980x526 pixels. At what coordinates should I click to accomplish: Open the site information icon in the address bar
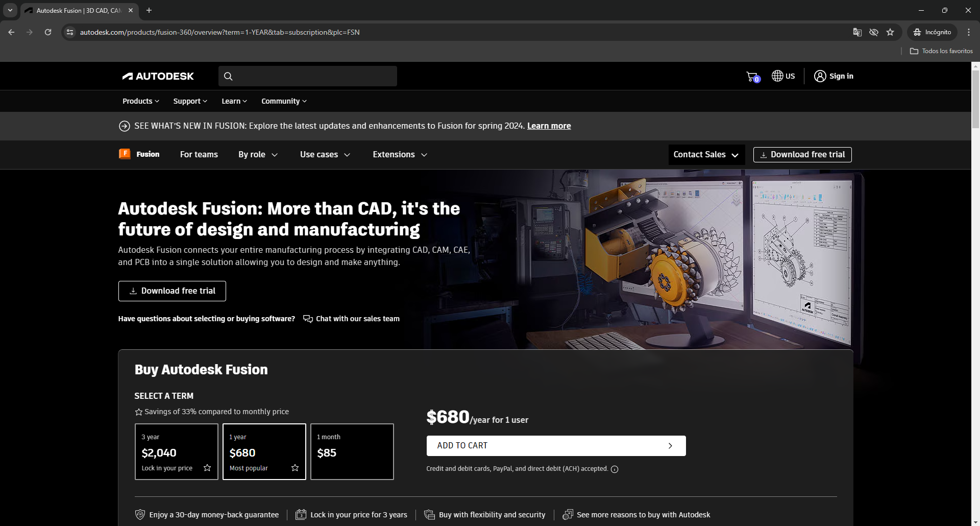point(70,32)
